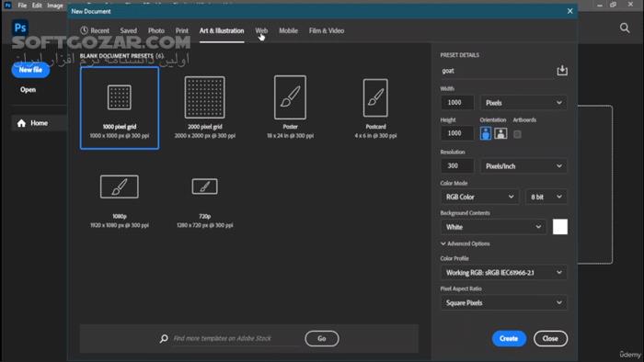Open the search magnifier in Photoshop home
The width and height of the screenshot is (644, 362).
(x=625, y=28)
